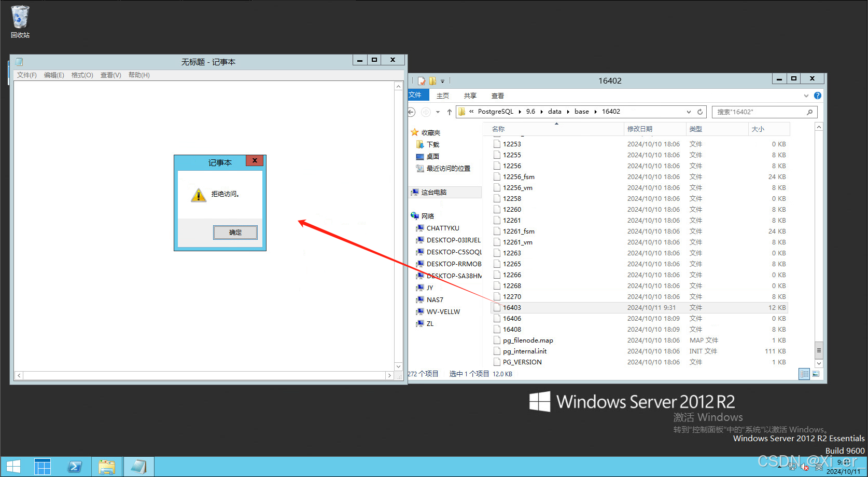This screenshot has height=477, width=868.
Task: Click 9.6 in the address breadcrumb
Action: (x=530, y=112)
